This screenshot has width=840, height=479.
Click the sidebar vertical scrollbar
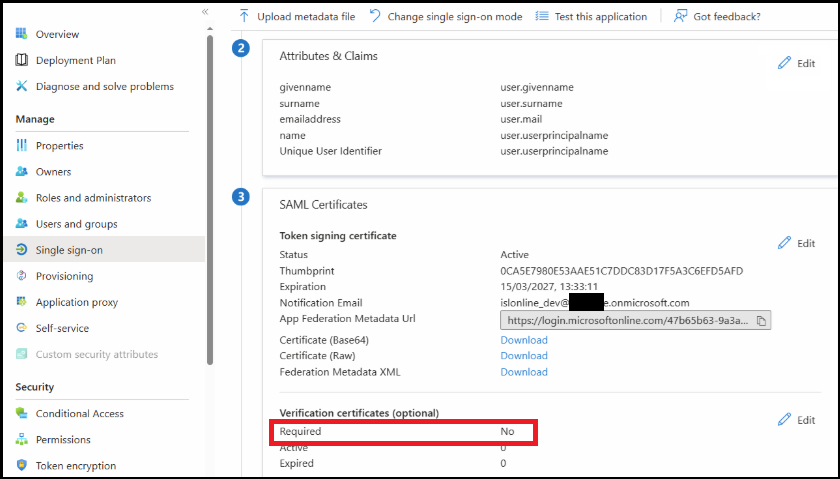(x=210, y=199)
